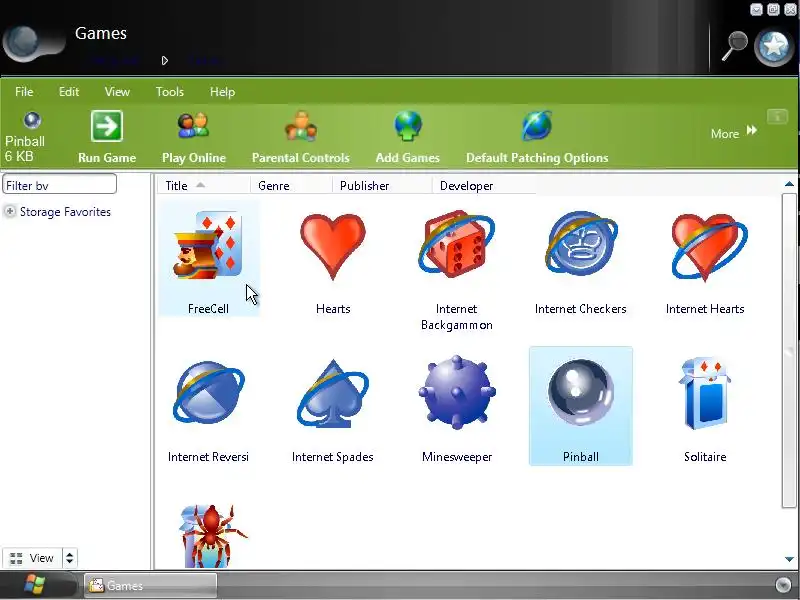Image resolution: width=800 pixels, height=600 pixels.
Task: Click the Internet Backgammon label
Action: pos(457,317)
